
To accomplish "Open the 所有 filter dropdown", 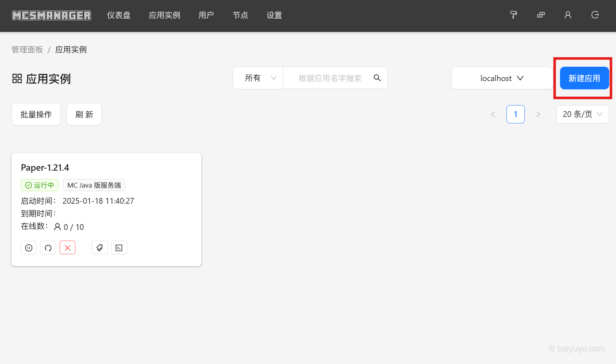I will pyautogui.click(x=258, y=78).
